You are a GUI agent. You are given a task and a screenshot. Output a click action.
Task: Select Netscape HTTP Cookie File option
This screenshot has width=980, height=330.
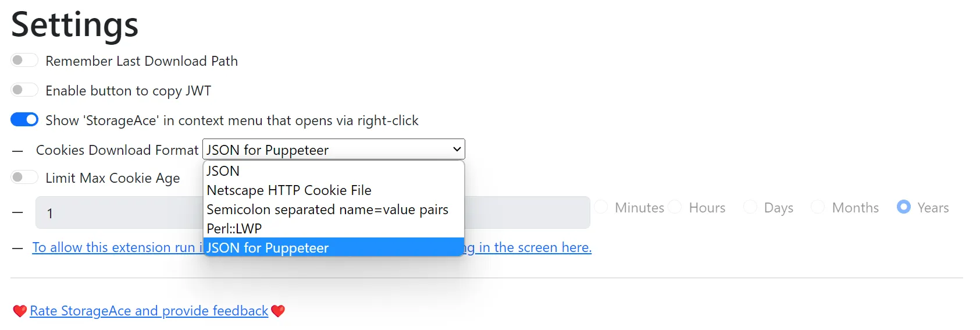pyautogui.click(x=289, y=190)
